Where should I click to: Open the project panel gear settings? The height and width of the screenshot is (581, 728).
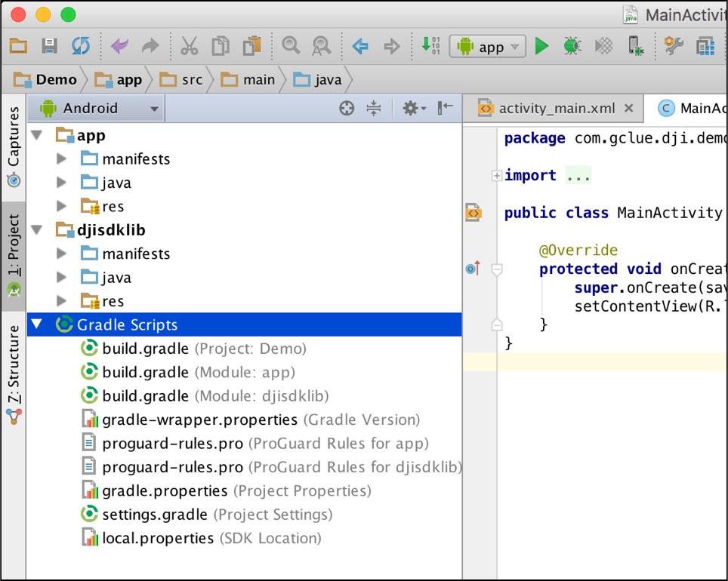[413, 109]
